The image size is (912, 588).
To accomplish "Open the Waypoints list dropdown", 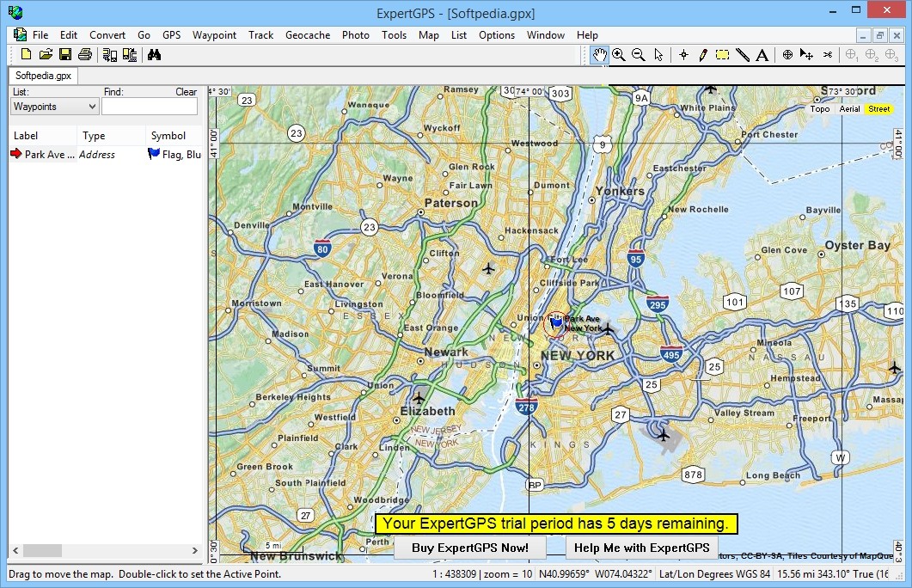I will 55,107.
